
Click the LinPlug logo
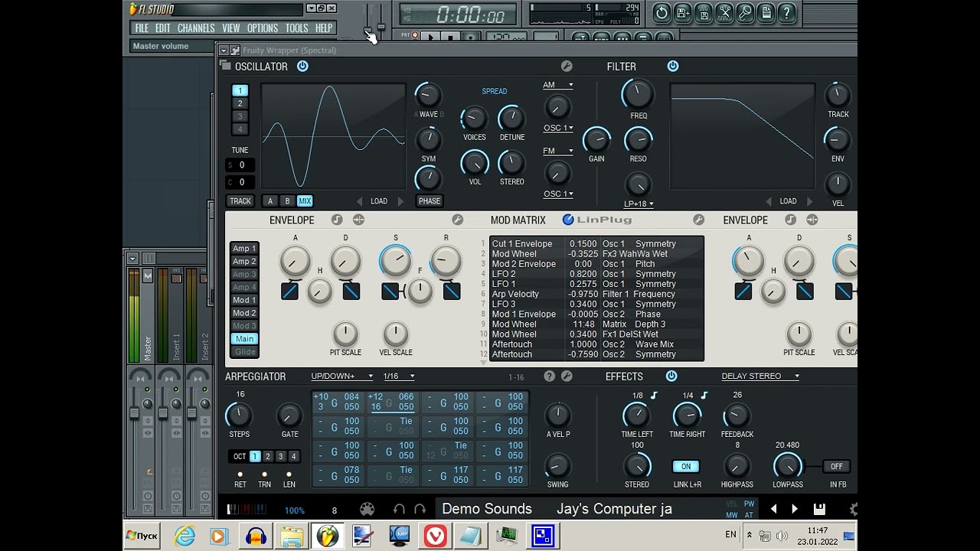point(597,220)
